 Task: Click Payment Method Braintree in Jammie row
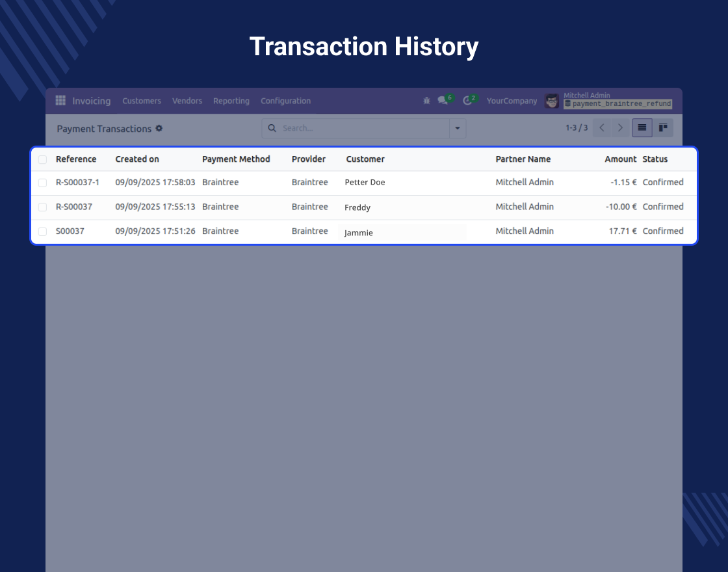[x=220, y=231]
